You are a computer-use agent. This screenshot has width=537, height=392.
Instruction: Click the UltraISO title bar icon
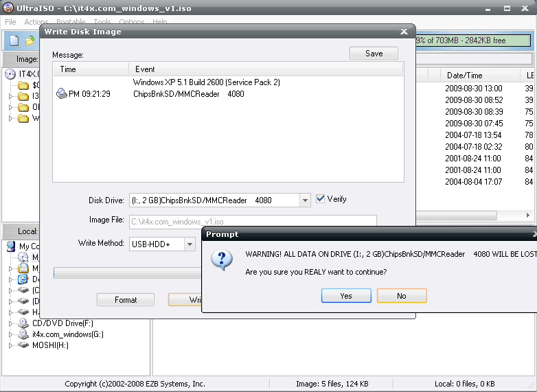pos(8,8)
